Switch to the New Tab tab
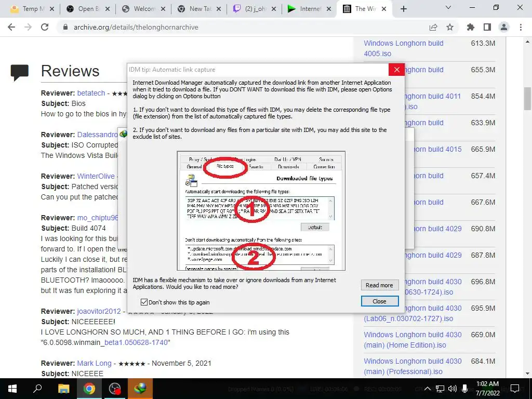The image size is (532, 399). point(196,9)
